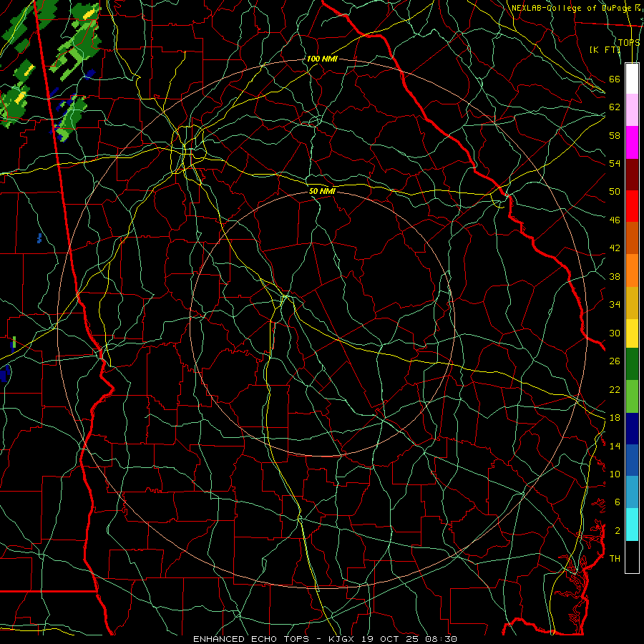644x644 pixels.
Task: Click the legend value 14
Action: tap(615, 446)
